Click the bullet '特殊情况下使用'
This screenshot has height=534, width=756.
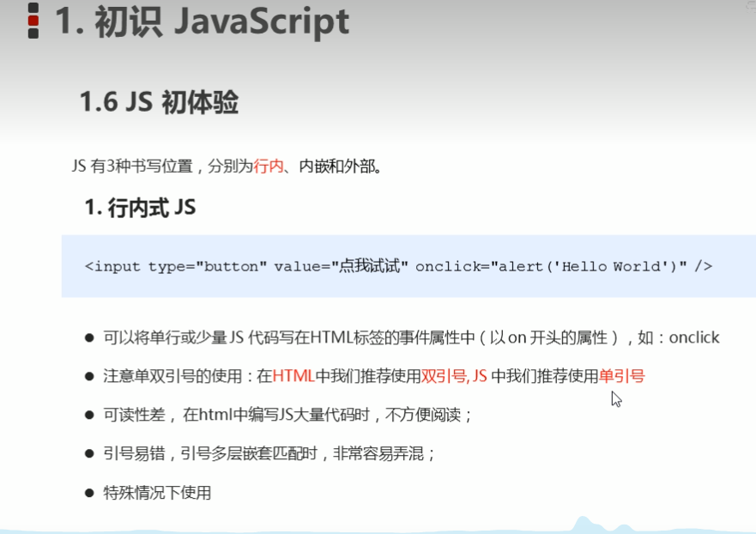(x=157, y=493)
